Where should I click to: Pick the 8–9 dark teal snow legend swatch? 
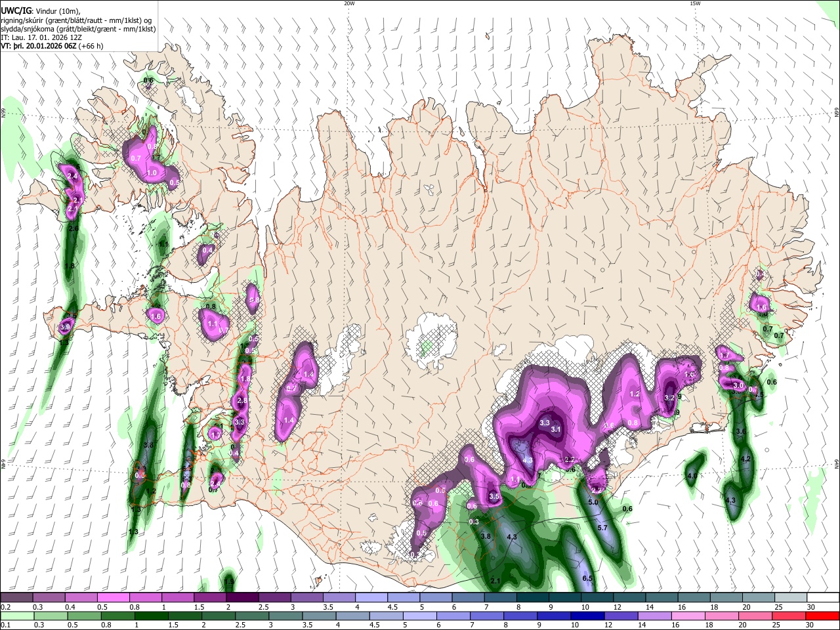[x=533, y=597]
